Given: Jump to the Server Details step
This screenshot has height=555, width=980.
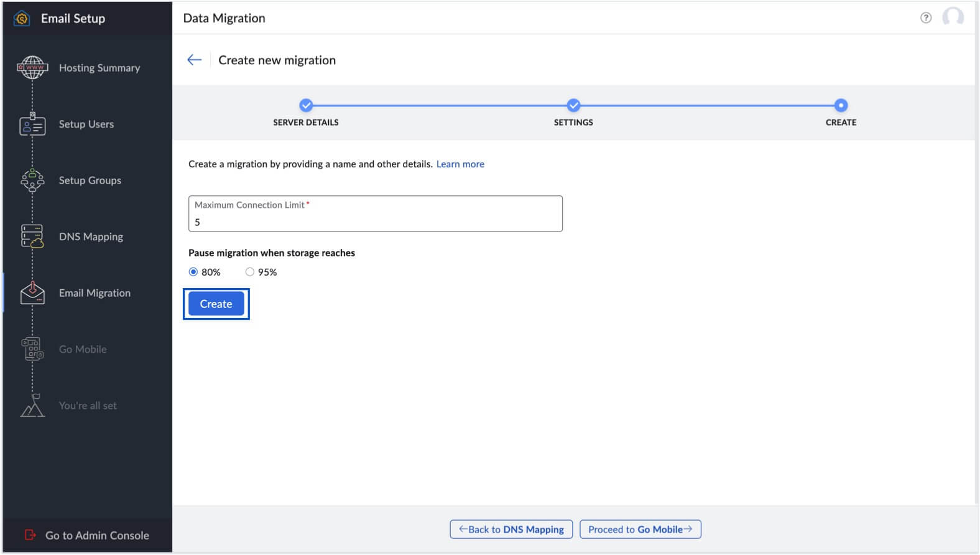Looking at the screenshot, I should click(306, 106).
